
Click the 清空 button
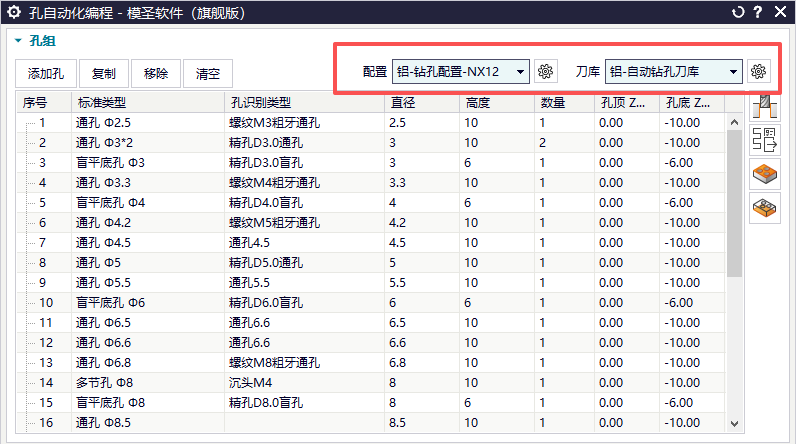point(208,74)
